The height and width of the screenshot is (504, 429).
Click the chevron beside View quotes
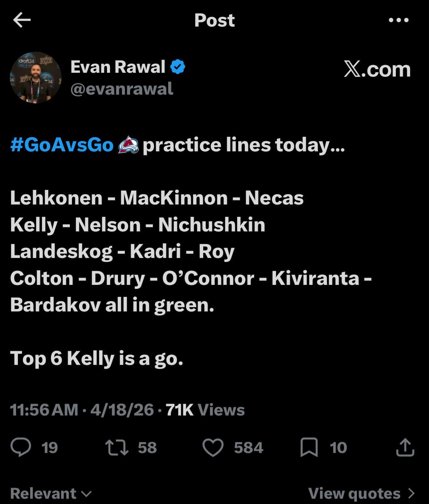coord(412,493)
